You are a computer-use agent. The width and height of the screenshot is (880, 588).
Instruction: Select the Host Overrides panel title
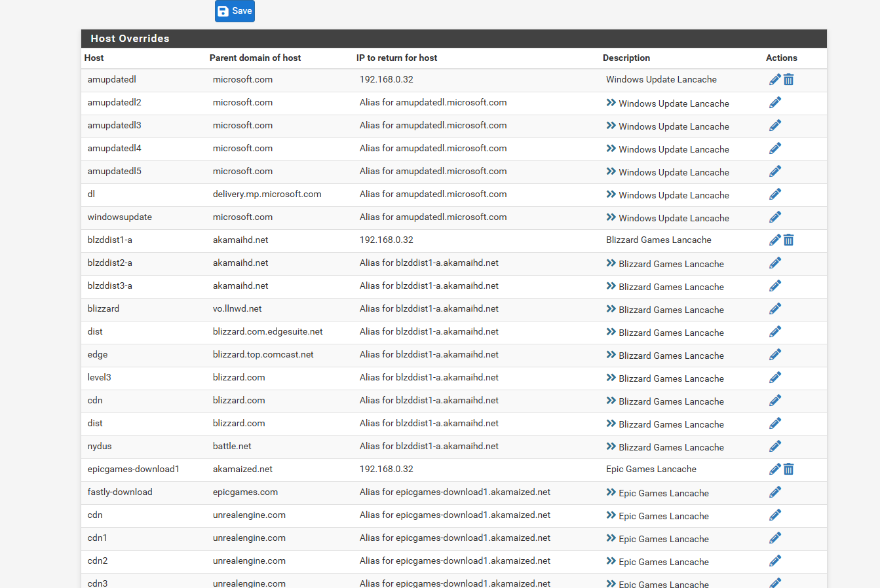130,39
